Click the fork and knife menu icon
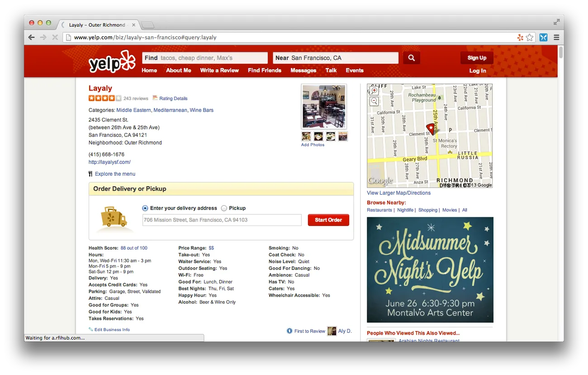This screenshot has width=588, height=375. (90, 174)
